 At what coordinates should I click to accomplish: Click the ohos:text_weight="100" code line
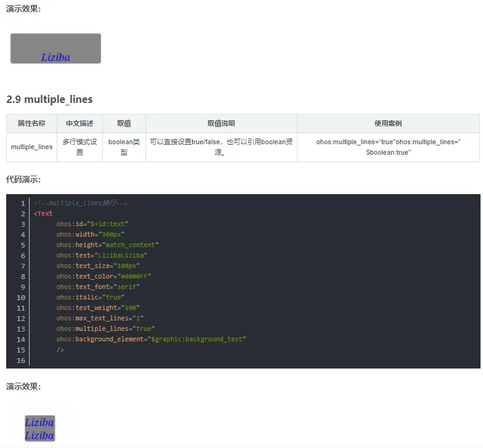click(x=98, y=308)
